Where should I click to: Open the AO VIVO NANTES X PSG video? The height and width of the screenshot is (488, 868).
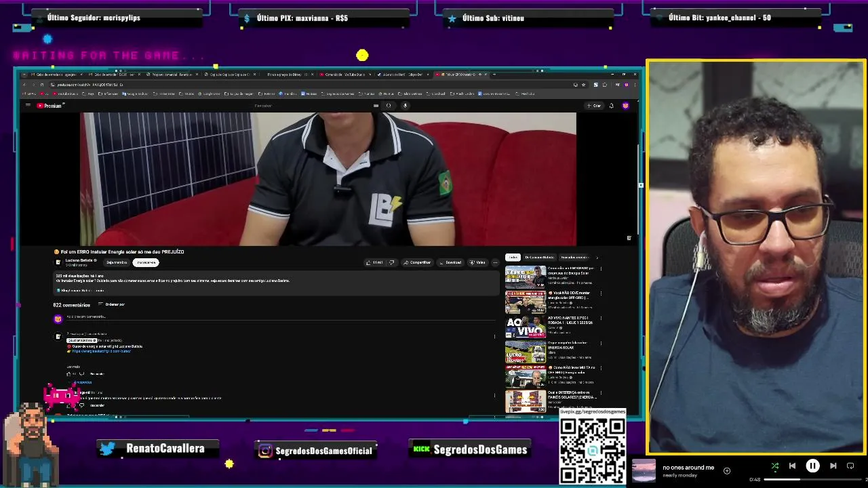pos(526,327)
